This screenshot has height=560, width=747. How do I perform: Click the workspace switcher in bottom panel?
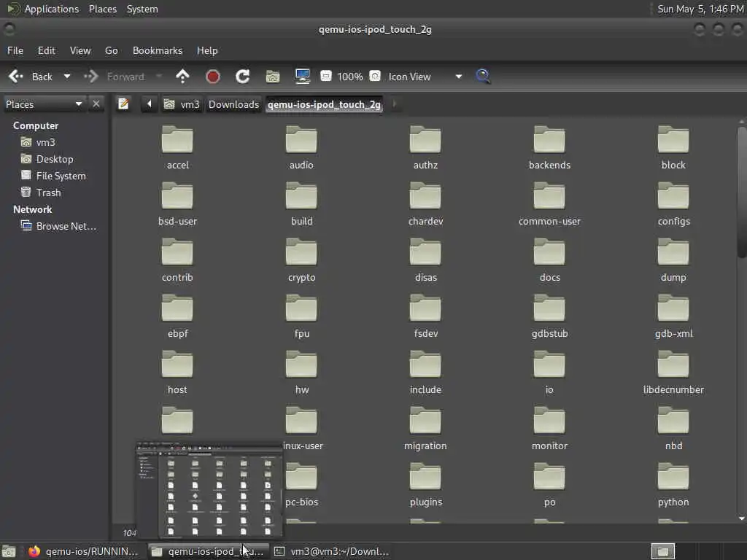663,551
